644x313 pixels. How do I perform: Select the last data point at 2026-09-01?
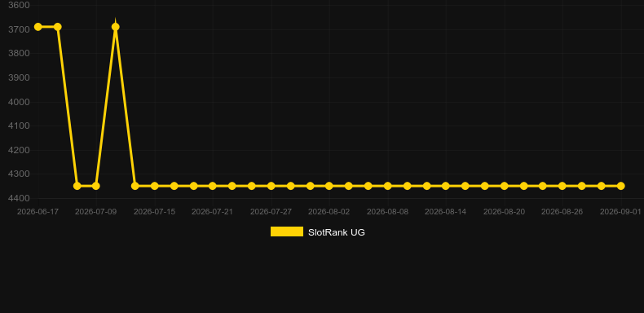pyautogui.click(x=621, y=186)
